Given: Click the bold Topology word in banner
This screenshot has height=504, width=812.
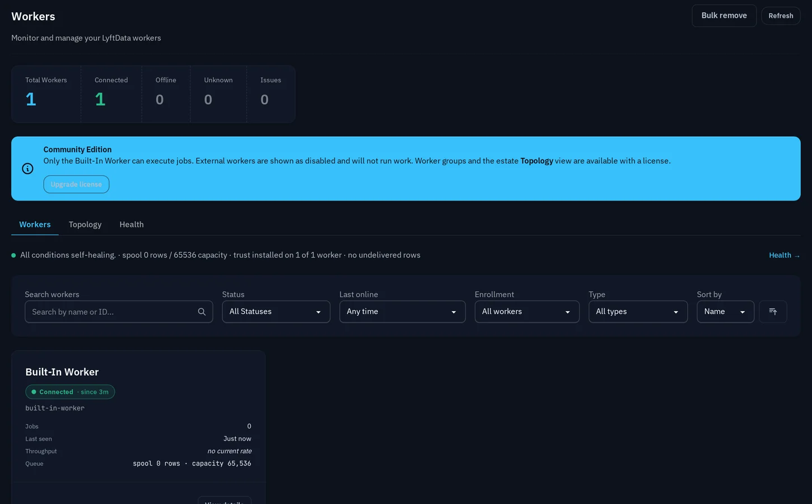Looking at the screenshot, I should [536, 161].
